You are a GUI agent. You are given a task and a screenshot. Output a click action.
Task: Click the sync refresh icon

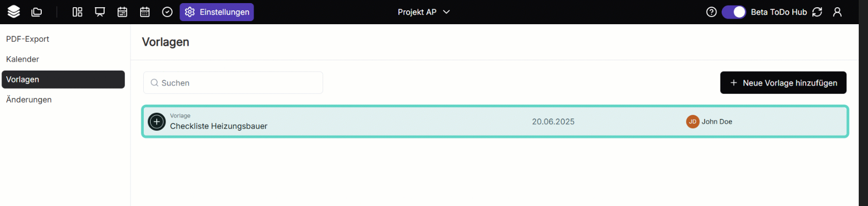click(x=817, y=12)
